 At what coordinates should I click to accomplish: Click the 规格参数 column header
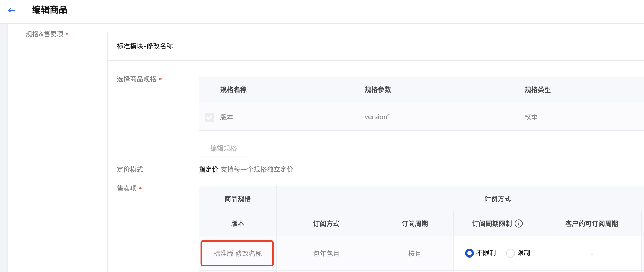378,90
